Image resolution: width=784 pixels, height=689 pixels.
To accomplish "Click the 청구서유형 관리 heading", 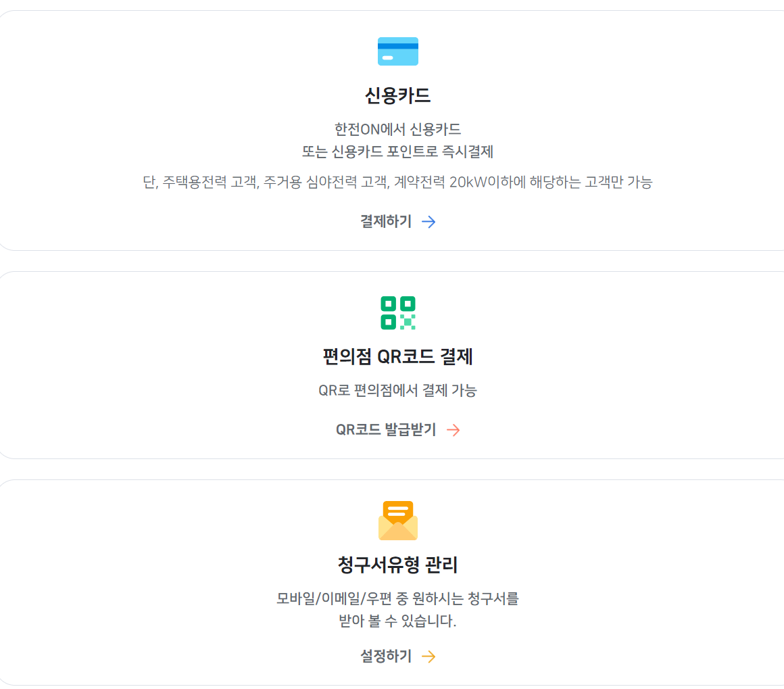I will pos(398,565).
